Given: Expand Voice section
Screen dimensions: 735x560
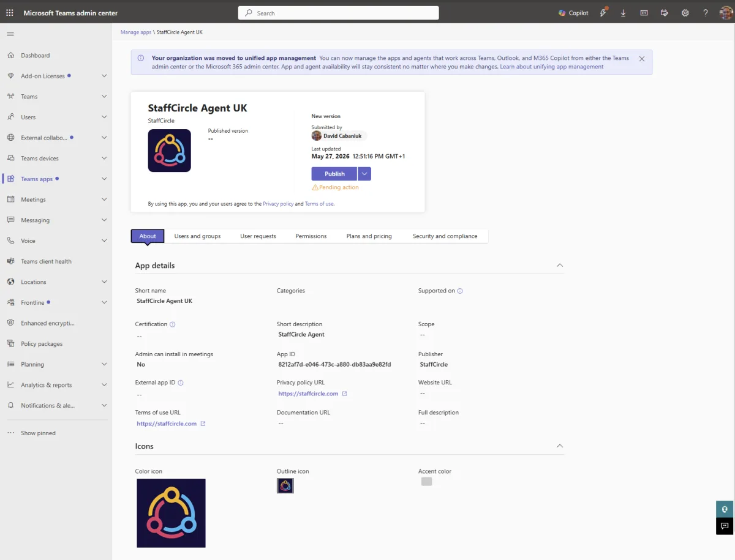Looking at the screenshot, I should point(104,241).
